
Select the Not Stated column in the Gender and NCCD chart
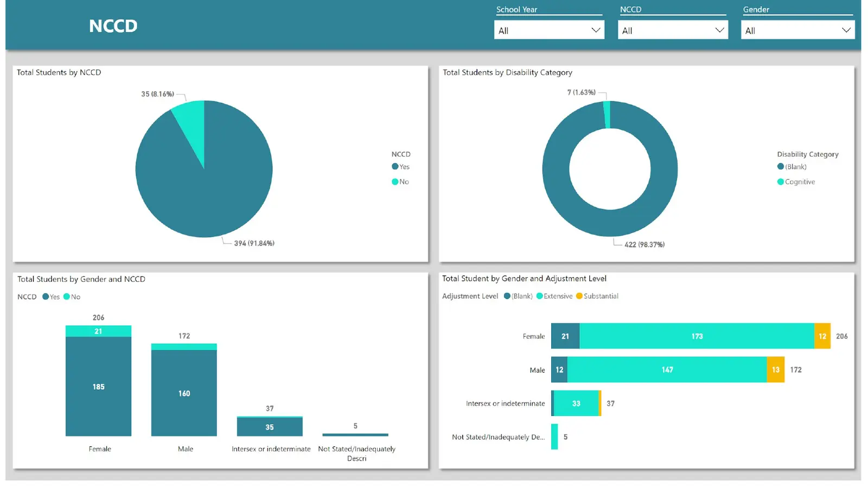(355, 435)
